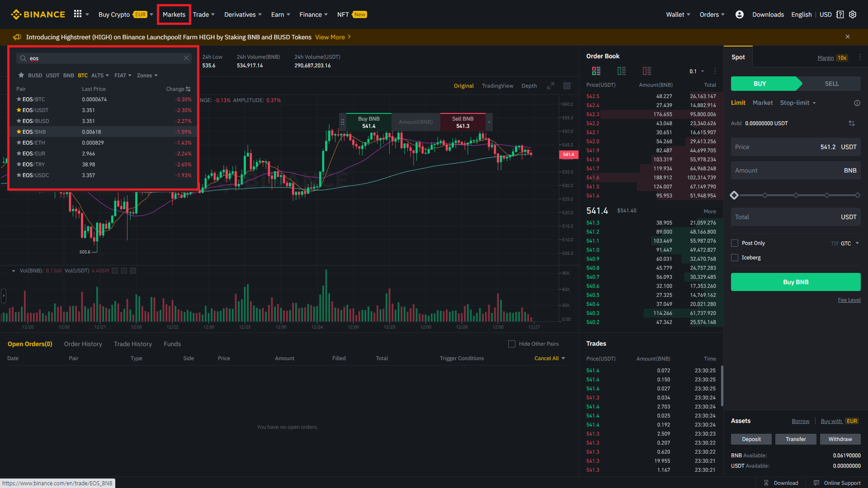Open the apps grid menu icon
This screenshot has width=868, height=488.
pyautogui.click(x=78, y=14)
